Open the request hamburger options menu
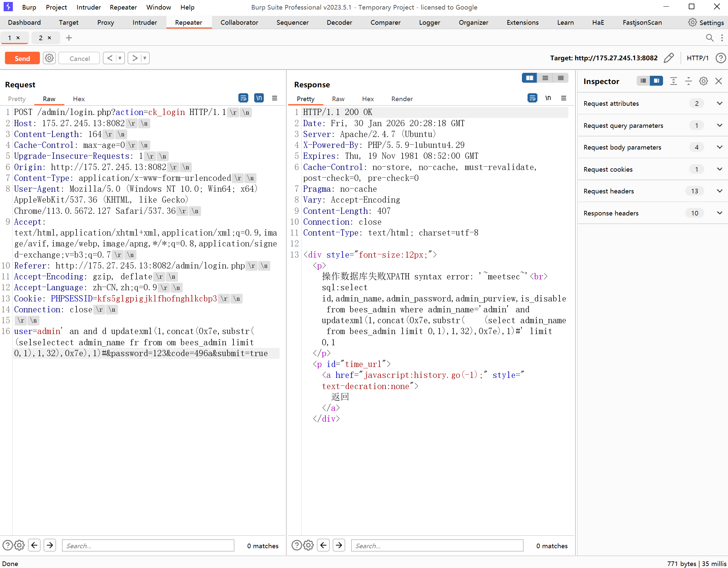This screenshot has width=728, height=568. click(274, 98)
